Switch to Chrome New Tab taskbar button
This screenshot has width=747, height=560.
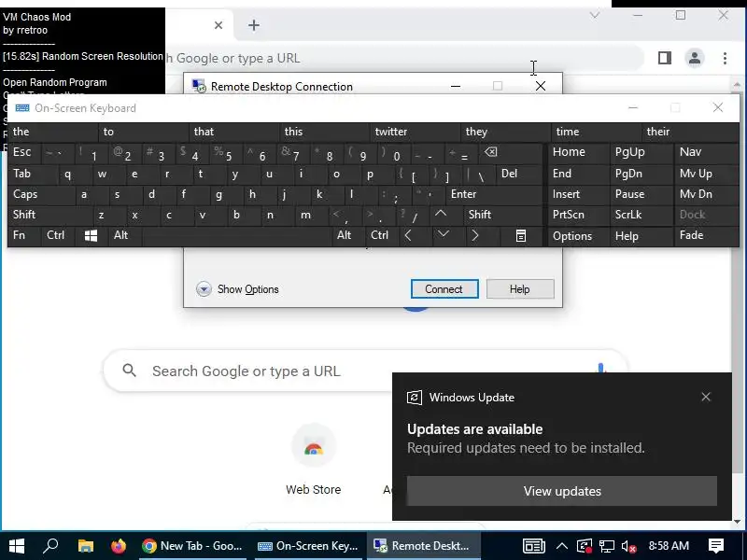tap(192, 546)
